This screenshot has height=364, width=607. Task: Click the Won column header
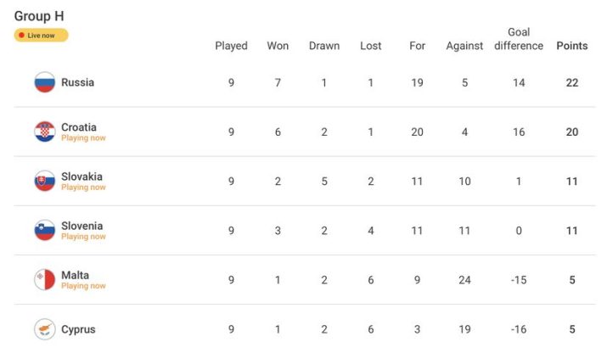[x=278, y=46]
